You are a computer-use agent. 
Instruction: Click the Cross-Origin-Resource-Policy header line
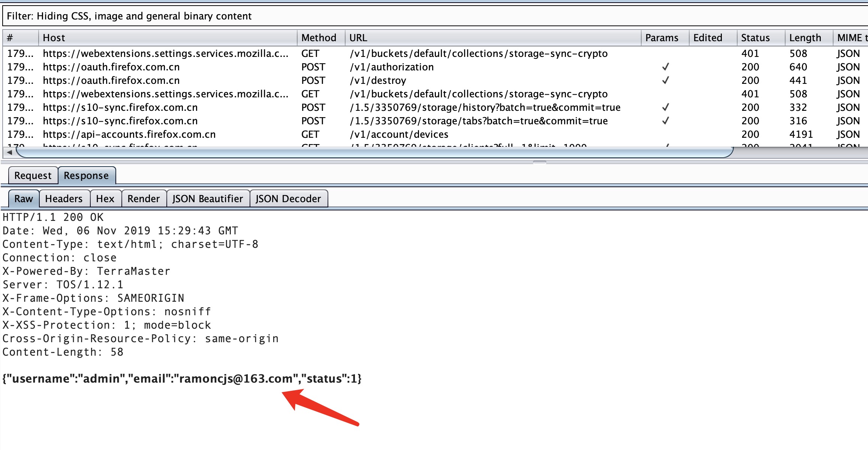[141, 339]
